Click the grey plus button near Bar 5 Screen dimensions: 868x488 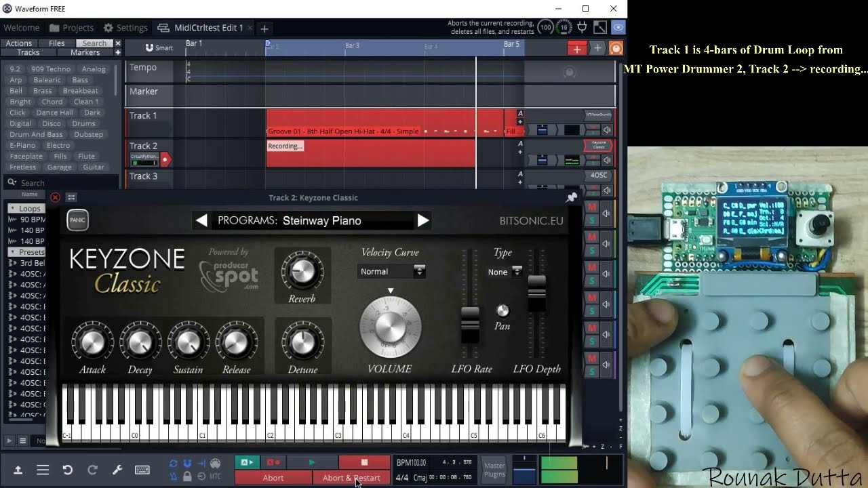[x=597, y=48]
